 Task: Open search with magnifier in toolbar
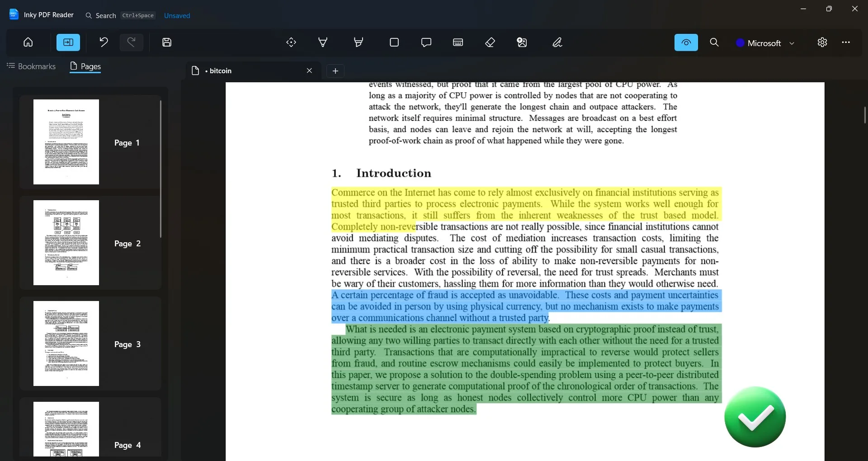(x=714, y=42)
